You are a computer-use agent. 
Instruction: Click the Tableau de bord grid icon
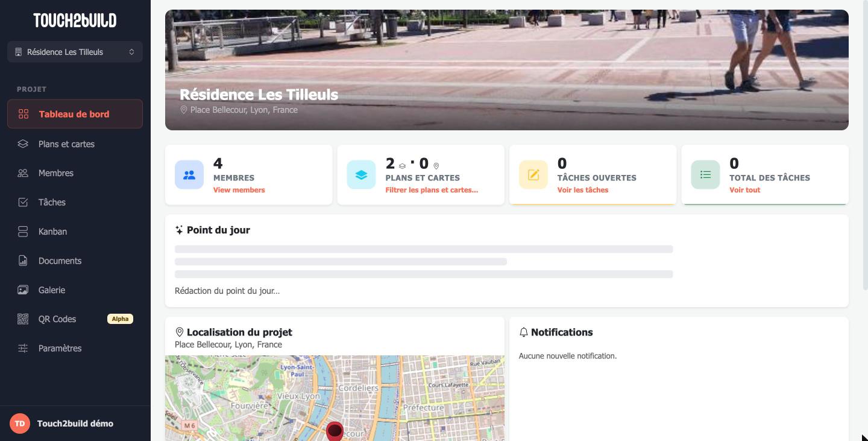(x=24, y=114)
